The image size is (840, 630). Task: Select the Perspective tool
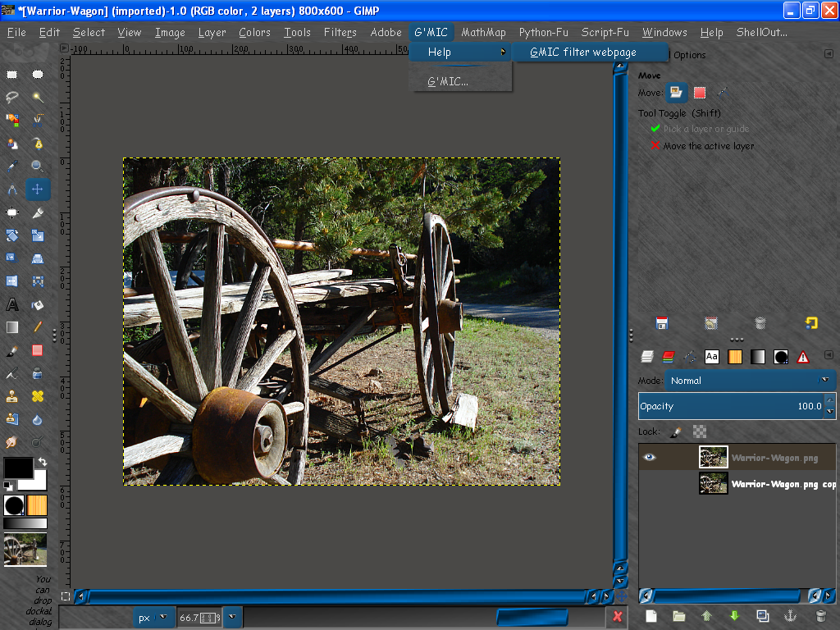click(38, 258)
